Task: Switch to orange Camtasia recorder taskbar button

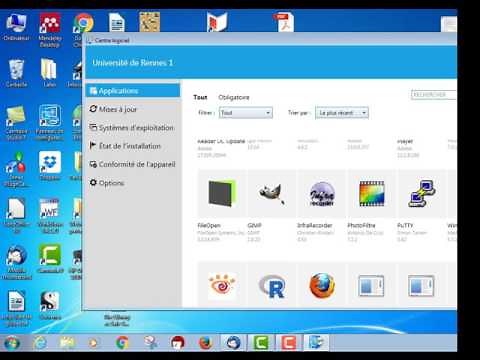Action: [289, 343]
